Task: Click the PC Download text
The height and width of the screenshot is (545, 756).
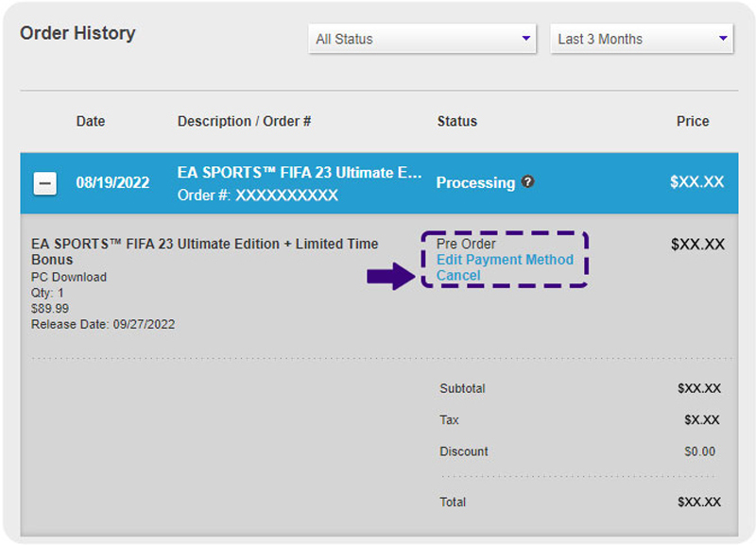Action: (69, 277)
